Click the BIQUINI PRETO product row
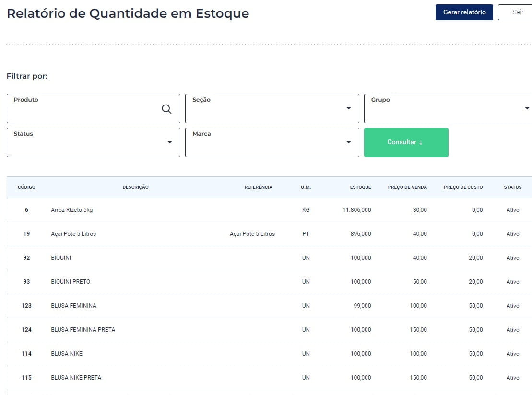 click(x=71, y=282)
